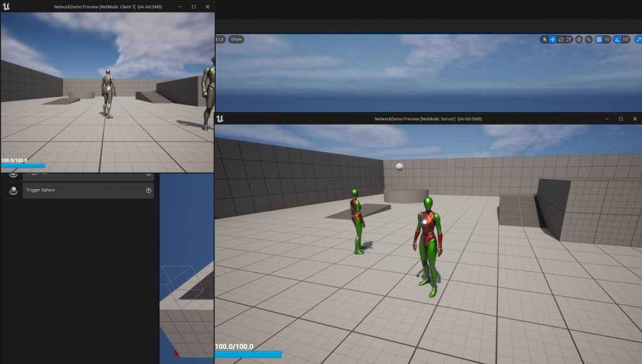Click the white sphere in the Server window
The image size is (642, 364).
pos(399,167)
